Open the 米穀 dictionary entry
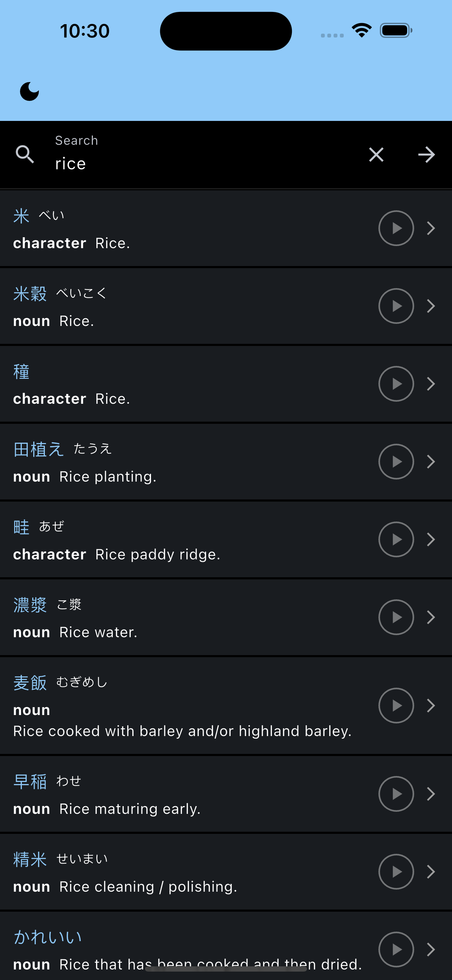Viewport: 452px width, 980px height. [226, 306]
